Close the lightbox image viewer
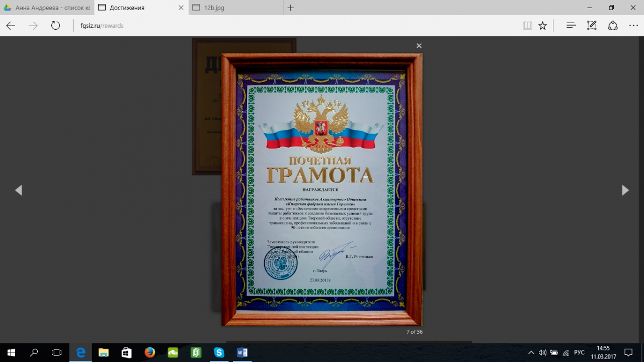 point(419,46)
